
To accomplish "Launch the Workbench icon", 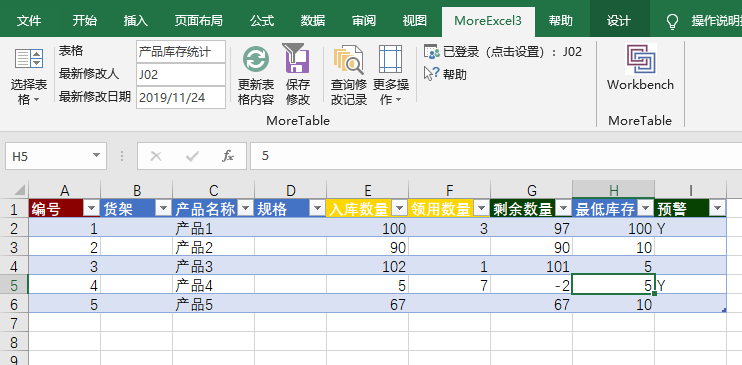I will tap(641, 59).
